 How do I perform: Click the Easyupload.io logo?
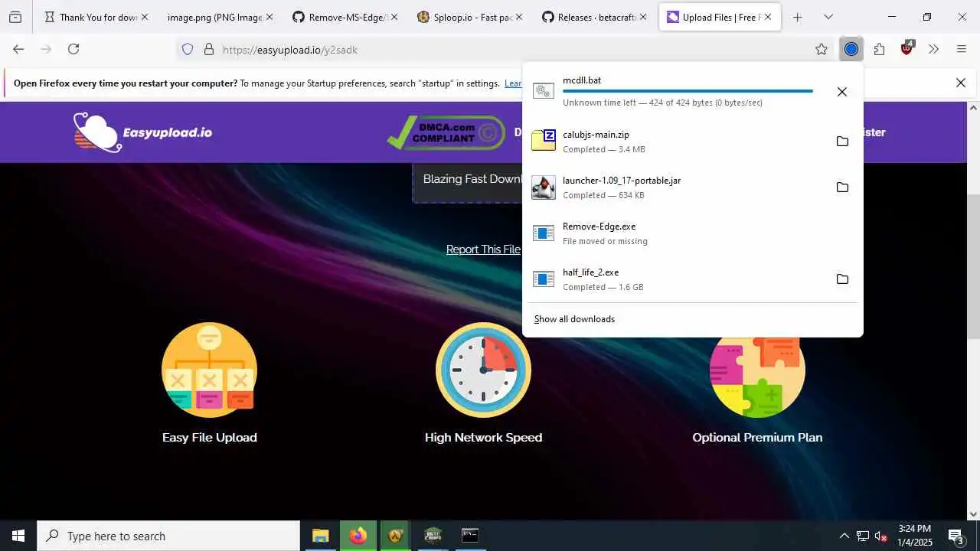(142, 132)
